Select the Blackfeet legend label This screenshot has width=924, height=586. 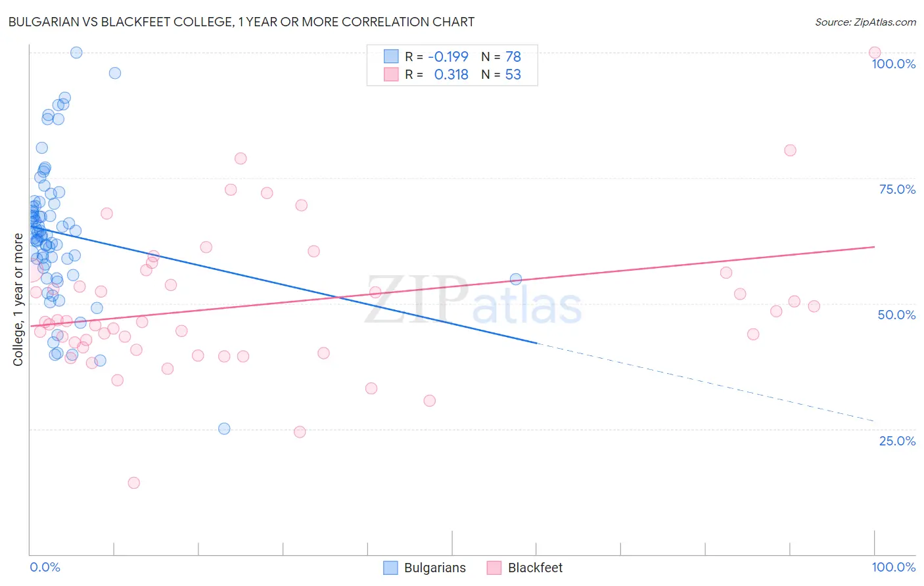pyautogui.click(x=536, y=568)
